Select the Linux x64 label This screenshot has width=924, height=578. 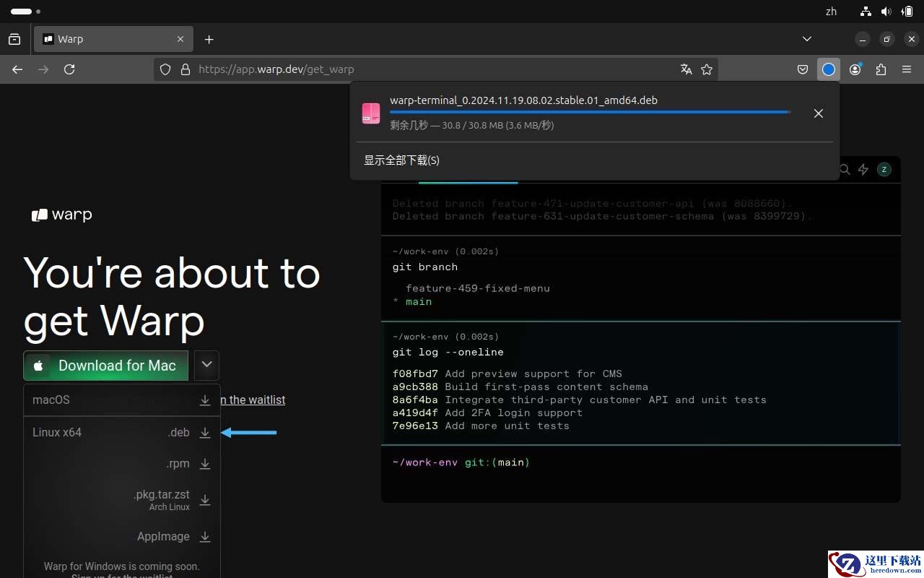[57, 433]
